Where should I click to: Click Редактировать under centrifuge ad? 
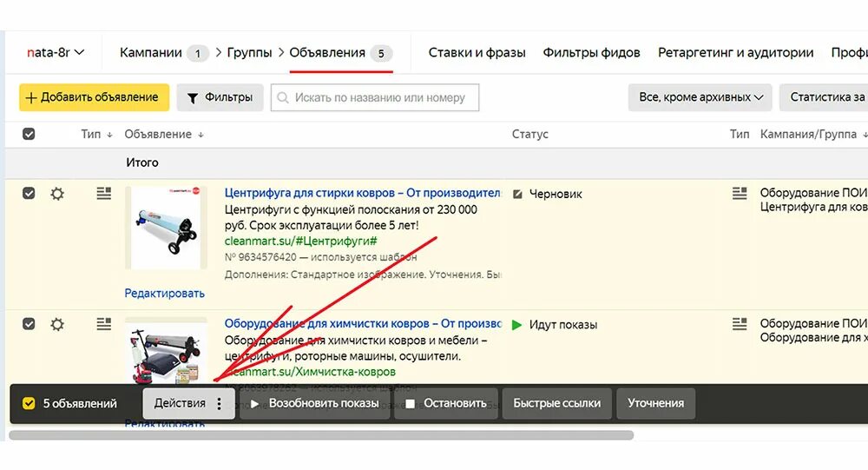(164, 293)
